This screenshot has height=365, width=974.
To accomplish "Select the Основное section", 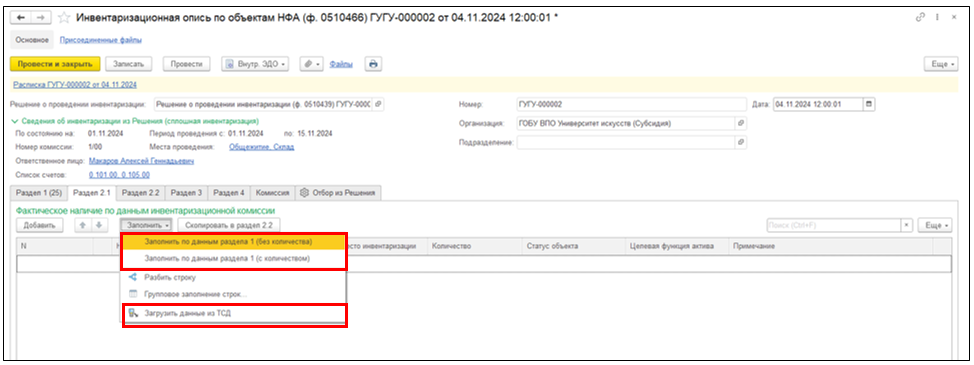I will (x=32, y=40).
